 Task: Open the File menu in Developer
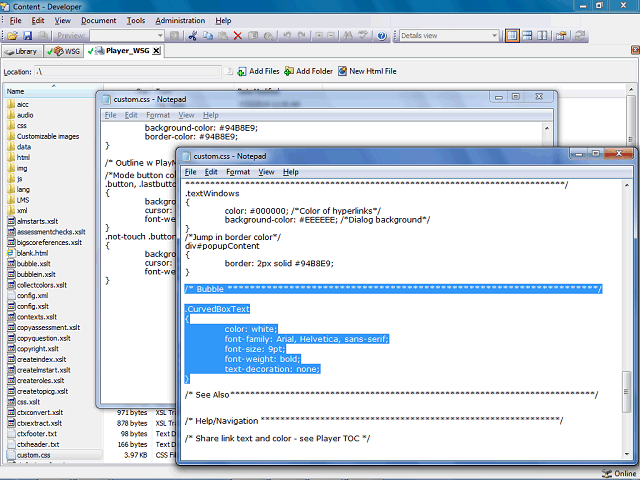point(16,20)
